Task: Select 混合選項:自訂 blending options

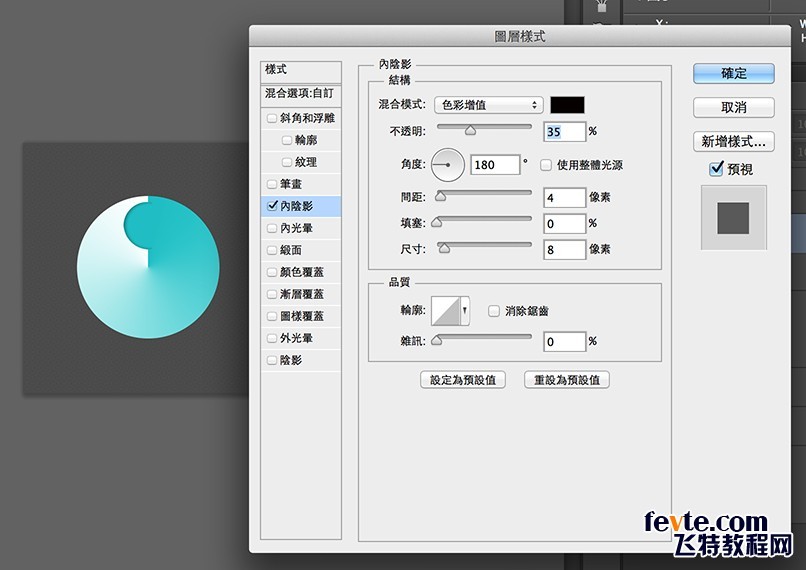Action: [x=301, y=95]
